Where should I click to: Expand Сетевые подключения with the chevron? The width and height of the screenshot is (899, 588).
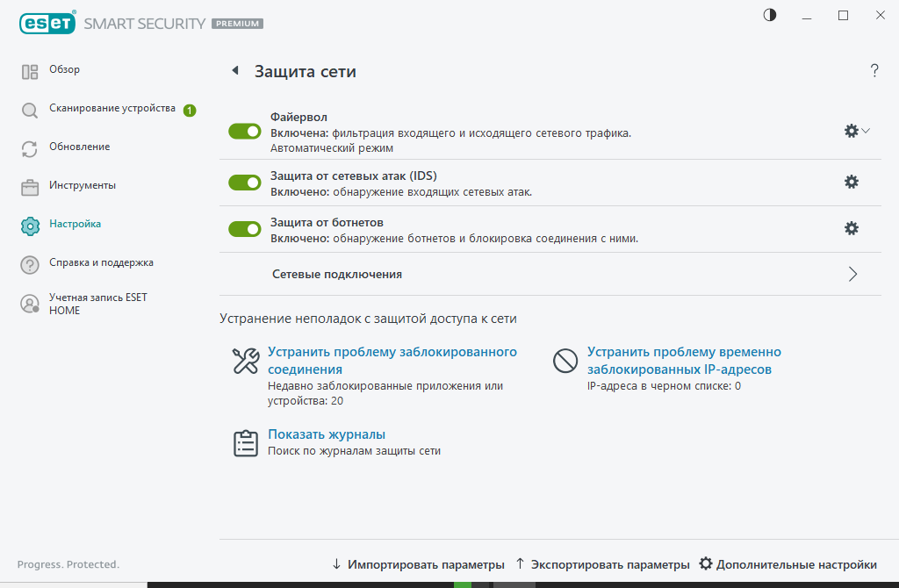pyautogui.click(x=852, y=274)
